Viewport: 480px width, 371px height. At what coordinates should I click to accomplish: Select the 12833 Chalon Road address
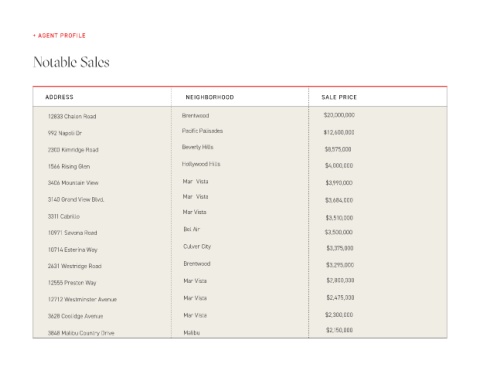click(x=72, y=116)
